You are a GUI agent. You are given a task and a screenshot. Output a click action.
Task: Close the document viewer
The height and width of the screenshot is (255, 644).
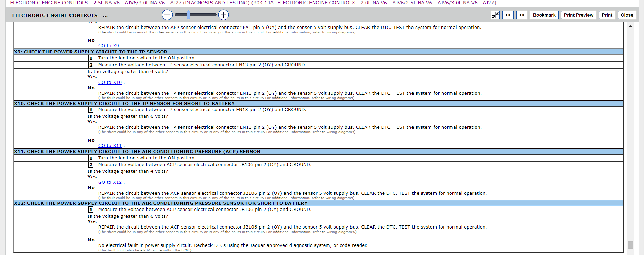point(627,15)
